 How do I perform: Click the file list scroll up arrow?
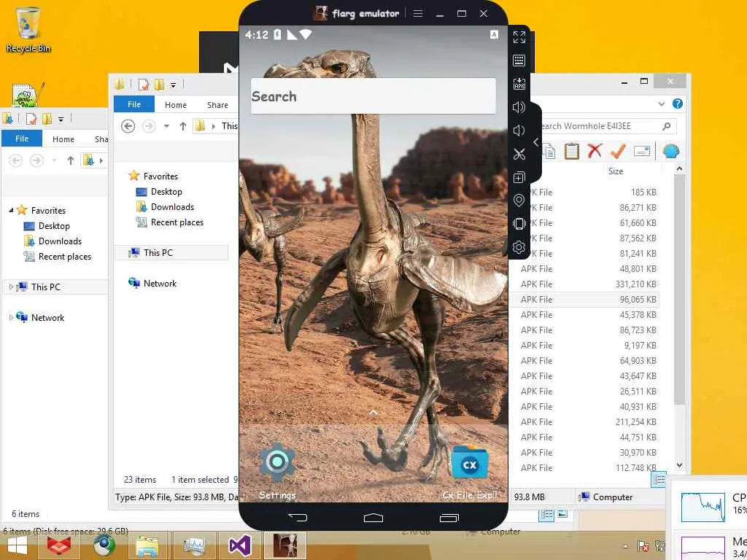coord(679,168)
